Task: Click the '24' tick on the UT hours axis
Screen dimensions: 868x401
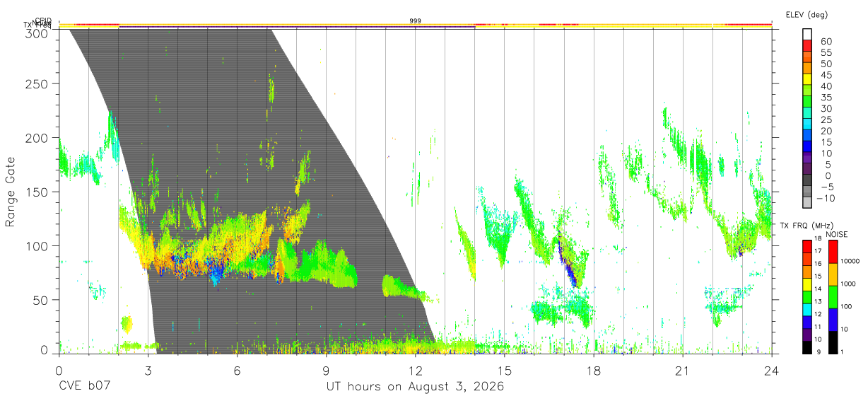Action: click(772, 370)
